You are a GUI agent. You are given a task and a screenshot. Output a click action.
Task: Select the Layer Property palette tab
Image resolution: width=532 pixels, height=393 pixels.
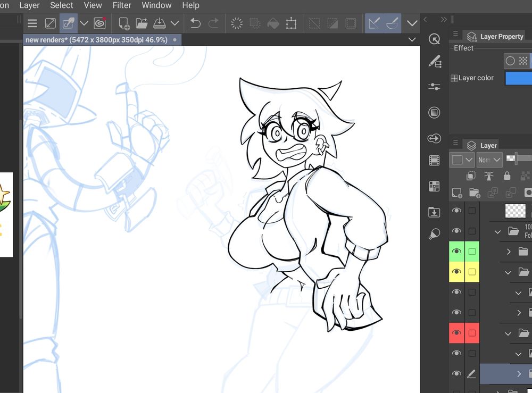click(x=495, y=36)
